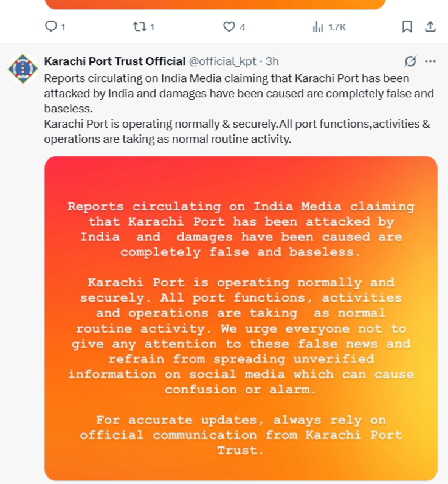Image resolution: width=448 pixels, height=484 pixels.
Task: Open the three-dot more options menu
Action: pos(430,61)
